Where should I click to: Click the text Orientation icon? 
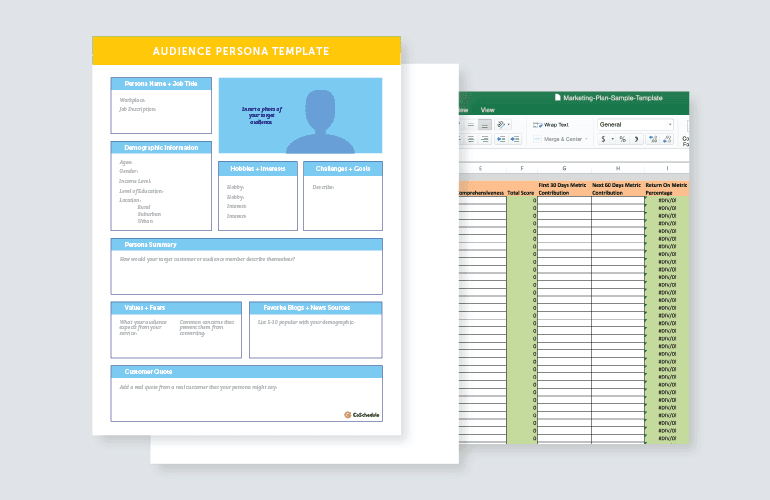(x=501, y=125)
